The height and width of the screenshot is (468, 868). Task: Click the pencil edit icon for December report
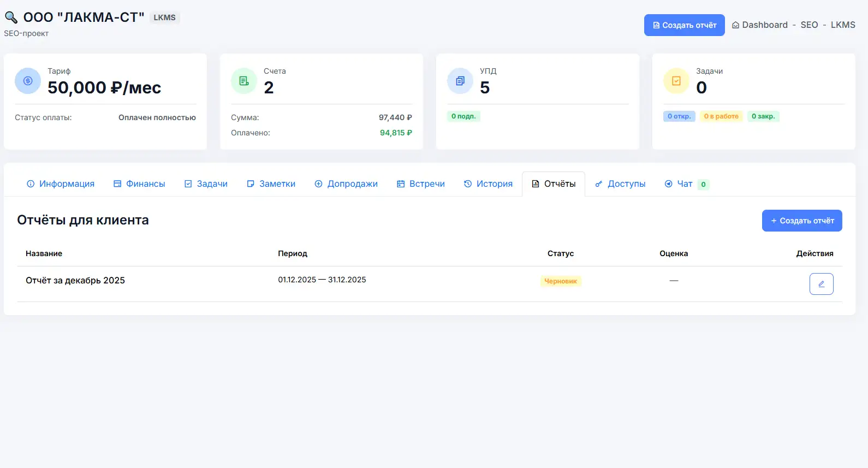point(821,284)
